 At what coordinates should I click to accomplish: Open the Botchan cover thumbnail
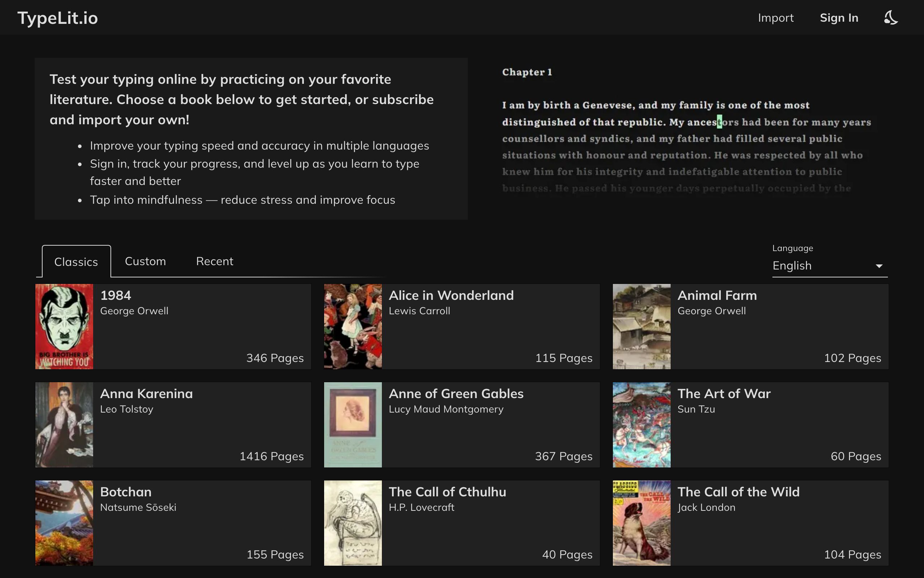64,523
